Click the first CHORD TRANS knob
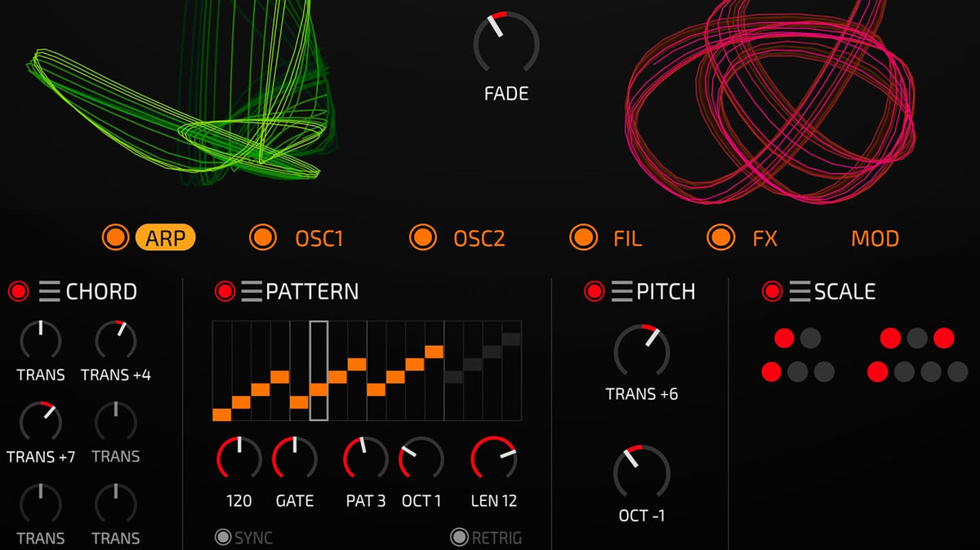Image resolution: width=980 pixels, height=550 pixels. pos(41,341)
